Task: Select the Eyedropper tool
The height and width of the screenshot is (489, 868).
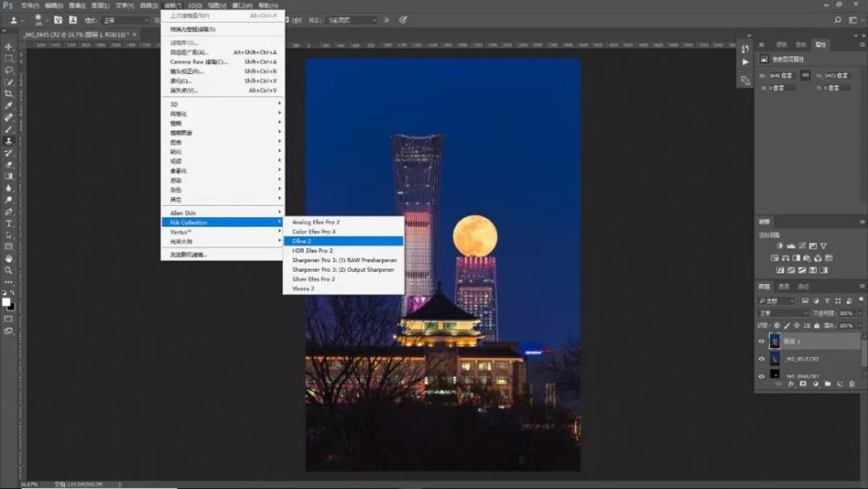Action: point(9,105)
